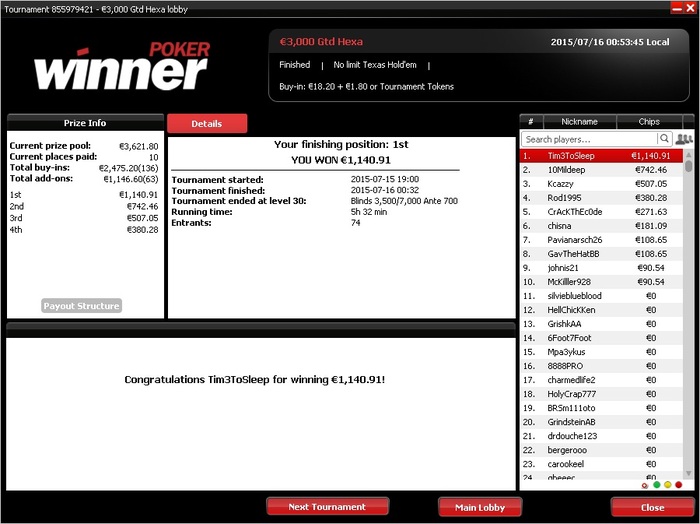Image resolution: width=700 pixels, height=524 pixels.
Task: Click the congratulations message text
Action: [x=254, y=380]
